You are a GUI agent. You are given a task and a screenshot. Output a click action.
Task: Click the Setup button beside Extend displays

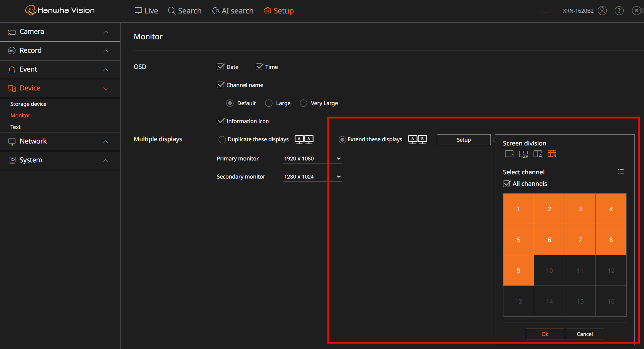click(463, 140)
